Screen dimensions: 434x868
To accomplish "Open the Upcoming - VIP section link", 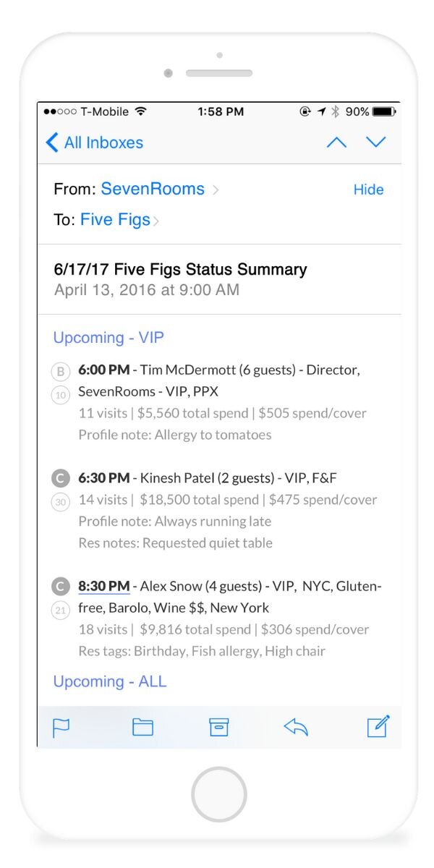I will 109,338.
